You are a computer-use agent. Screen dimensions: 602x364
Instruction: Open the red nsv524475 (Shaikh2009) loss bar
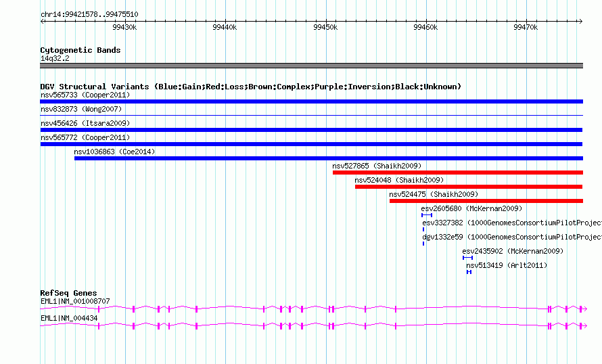click(486, 201)
